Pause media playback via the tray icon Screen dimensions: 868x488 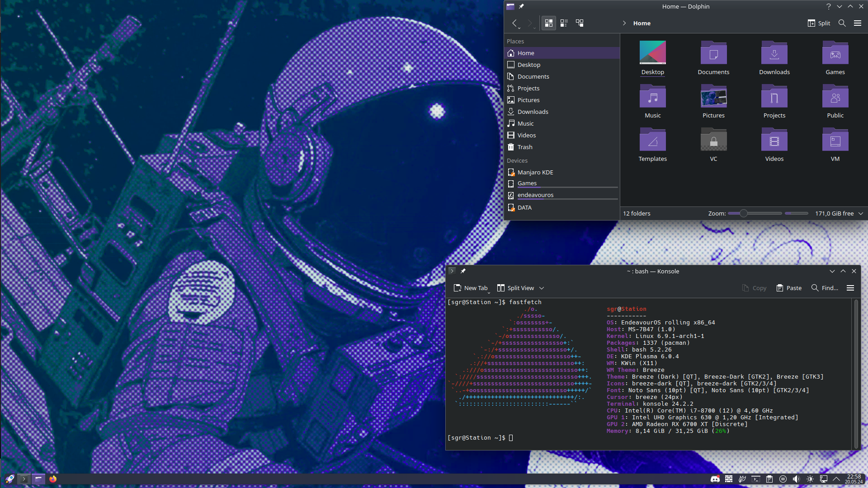click(x=783, y=479)
